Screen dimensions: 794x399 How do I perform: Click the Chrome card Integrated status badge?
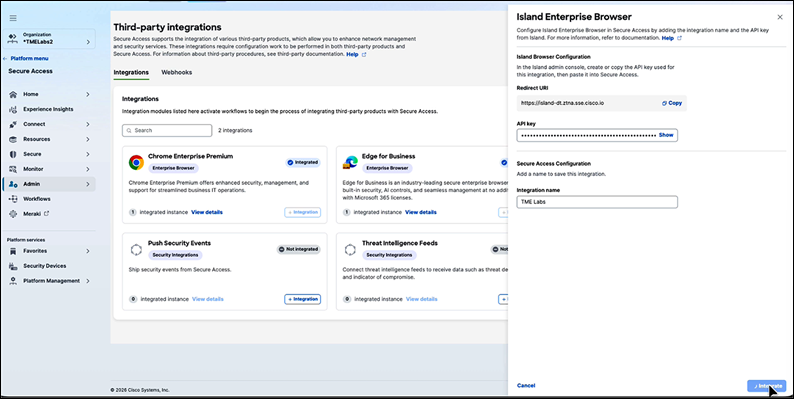(x=303, y=163)
